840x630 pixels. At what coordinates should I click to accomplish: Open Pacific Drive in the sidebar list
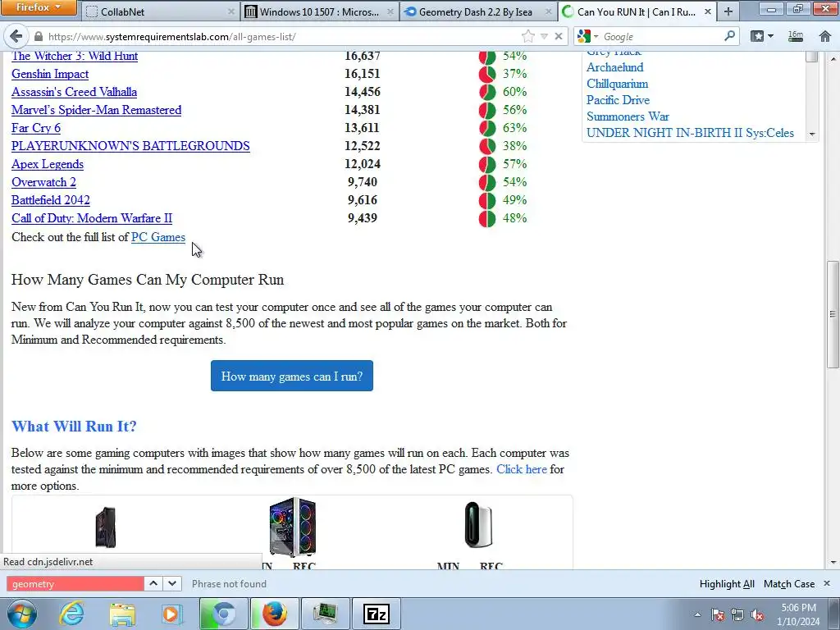tap(618, 100)
